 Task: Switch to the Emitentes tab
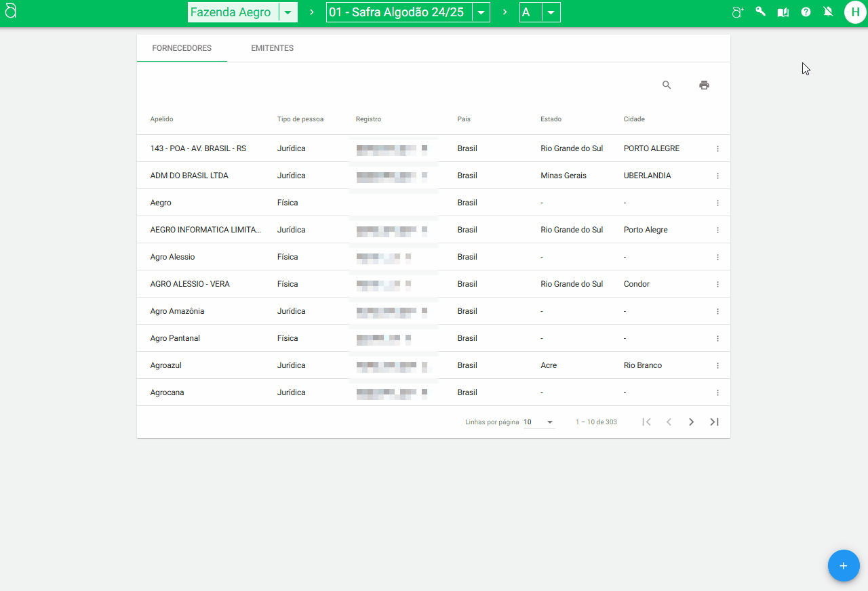tap(272, 48)
